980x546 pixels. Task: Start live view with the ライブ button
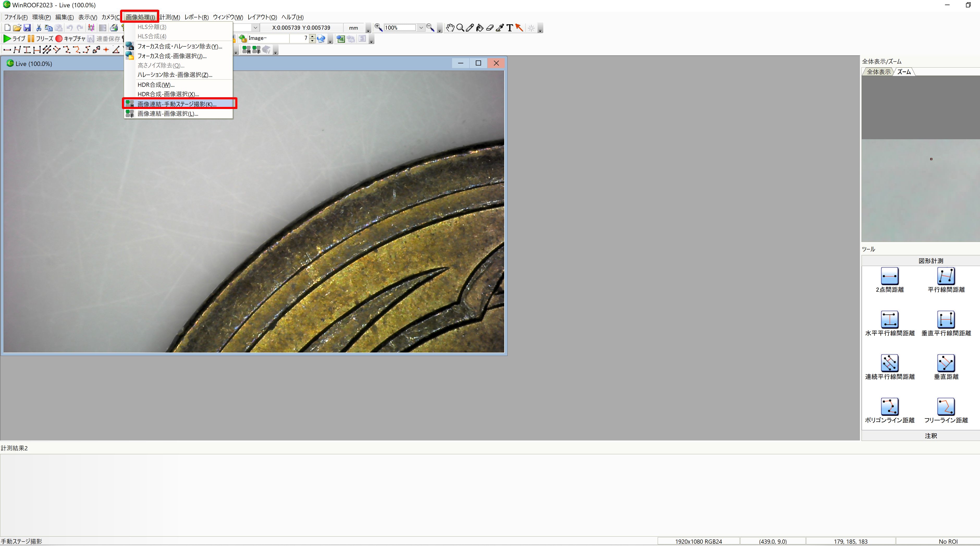tap(14, 38)
